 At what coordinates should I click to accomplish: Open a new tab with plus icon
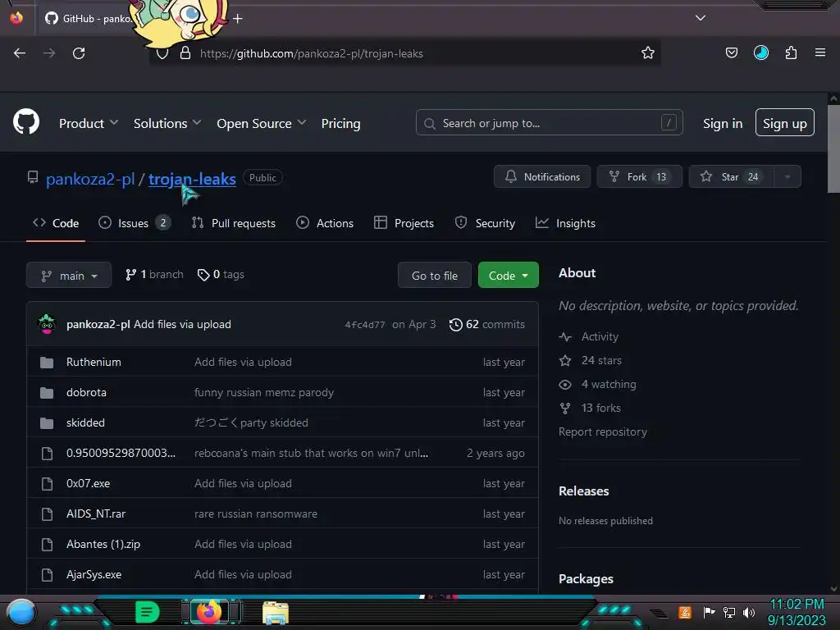click(x=238, y=19)
